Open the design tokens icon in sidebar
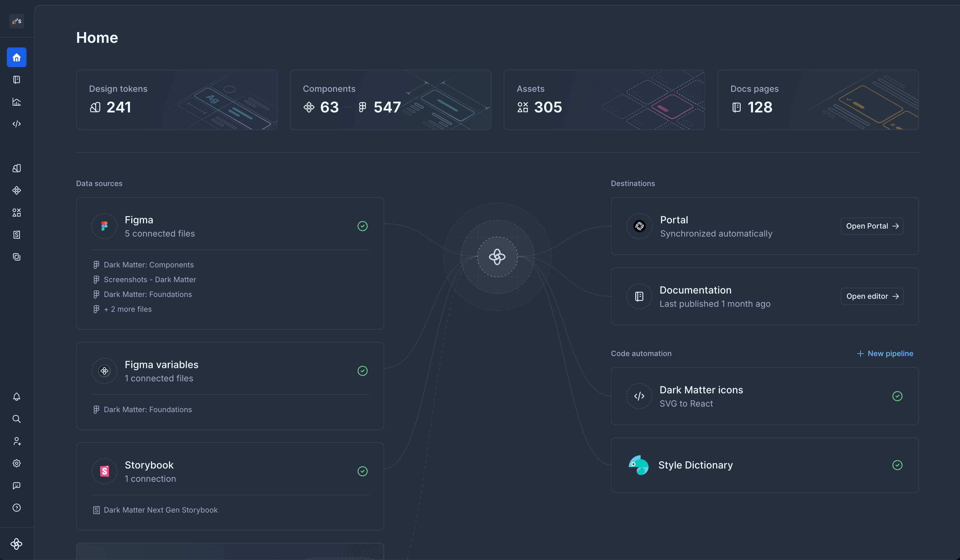 (16, 168)
